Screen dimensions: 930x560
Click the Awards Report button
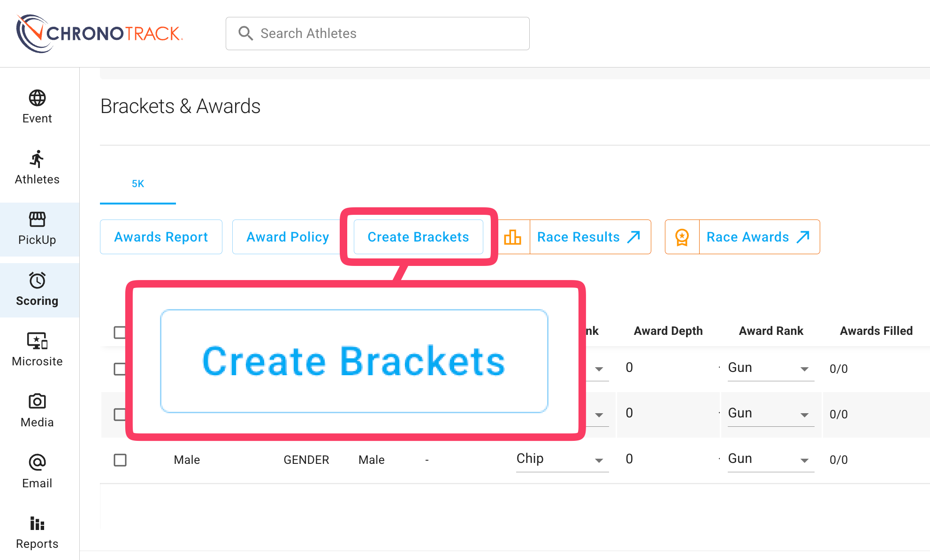pyautogui.click(x=161, y=237)
